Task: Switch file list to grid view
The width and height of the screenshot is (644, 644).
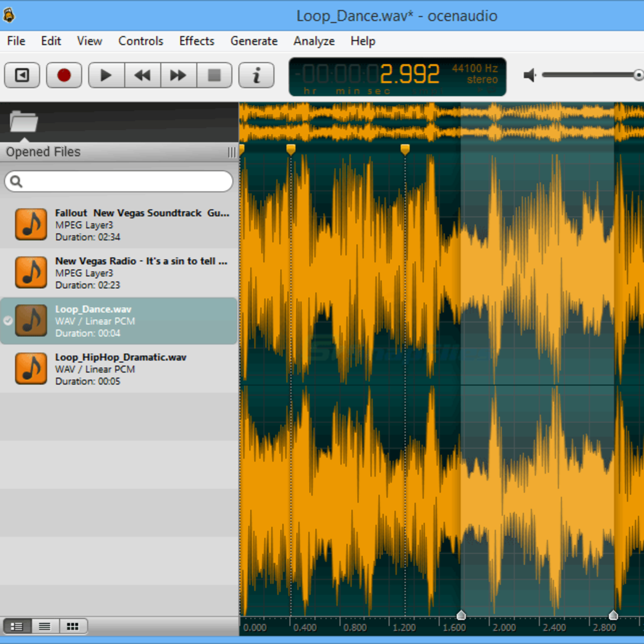Action: pos(73,626)
